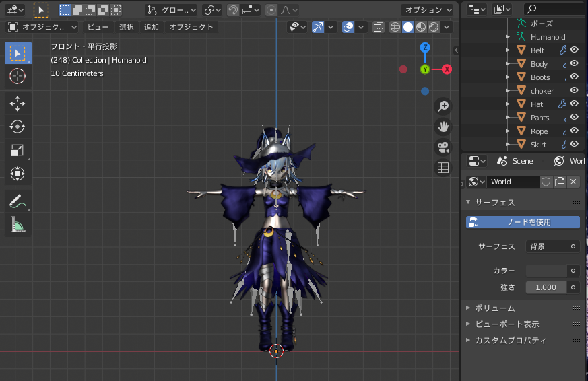Click the ノードを使用 button

(x=523, y=222)
